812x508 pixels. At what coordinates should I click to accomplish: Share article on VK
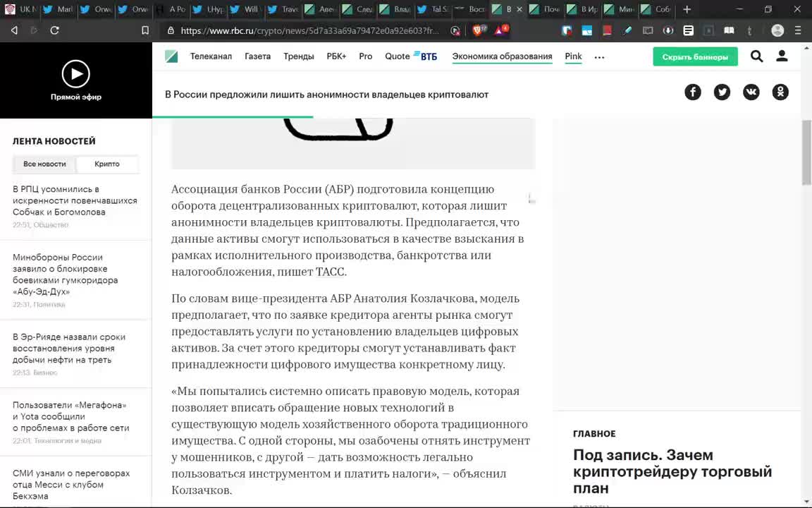click(751, 92)
